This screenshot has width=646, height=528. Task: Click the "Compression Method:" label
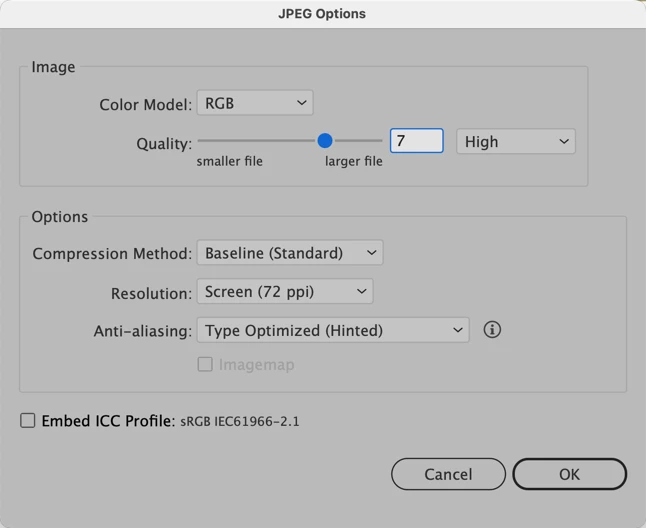112,254
